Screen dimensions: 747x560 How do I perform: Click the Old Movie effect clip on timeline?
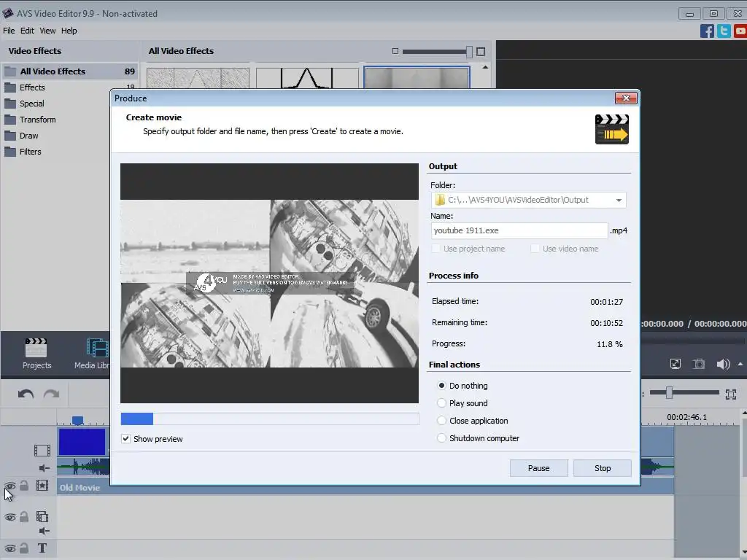pyautogui.click(x=365, y=487)
